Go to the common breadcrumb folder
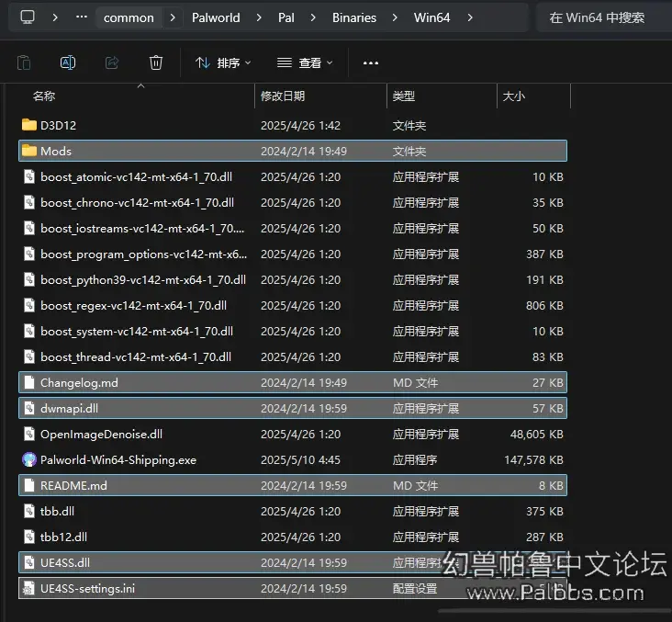672x622 pixels. coord(129,17)
